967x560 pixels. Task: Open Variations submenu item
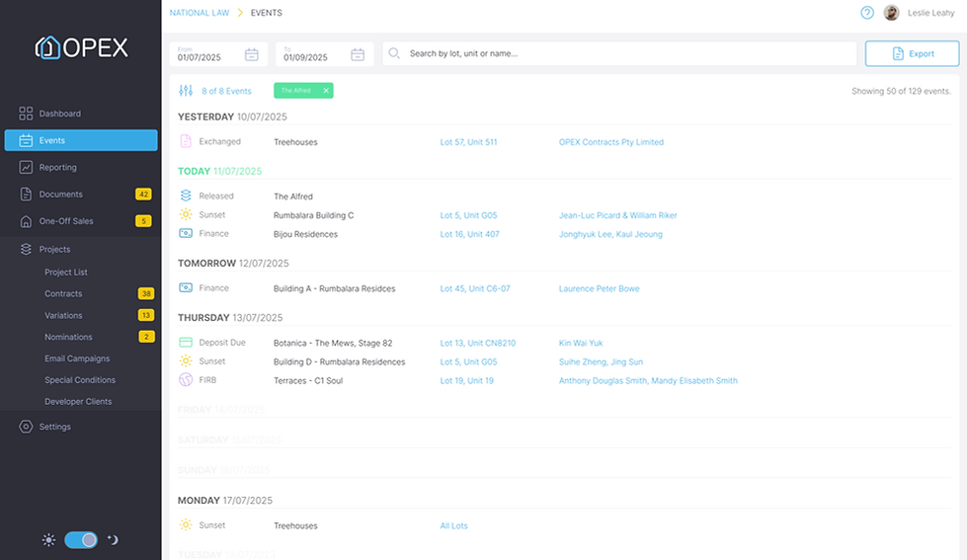pyautogui.click(x=63, y=315)
